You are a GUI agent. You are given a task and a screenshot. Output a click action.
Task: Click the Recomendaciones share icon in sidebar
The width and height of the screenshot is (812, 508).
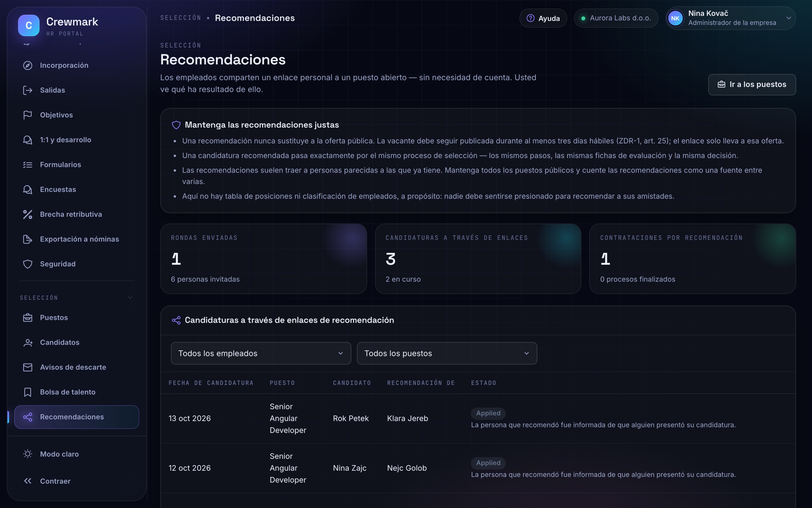click(27, 417)
